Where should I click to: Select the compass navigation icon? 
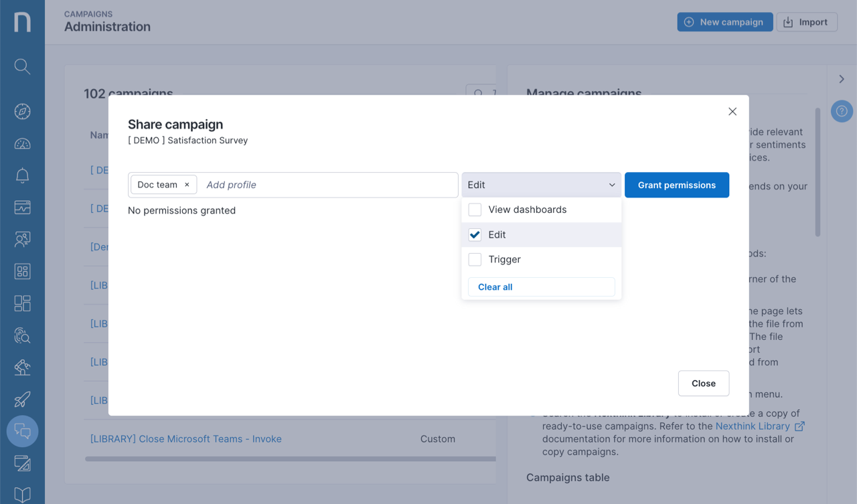click(22, 111)
